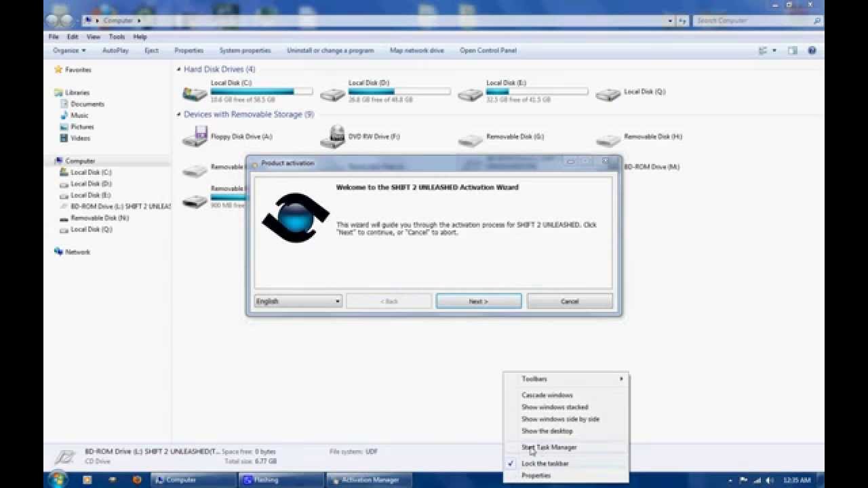Select the Removable Disk (G:) icon
Screen dimensions: 868x488
tap(470, 140)
